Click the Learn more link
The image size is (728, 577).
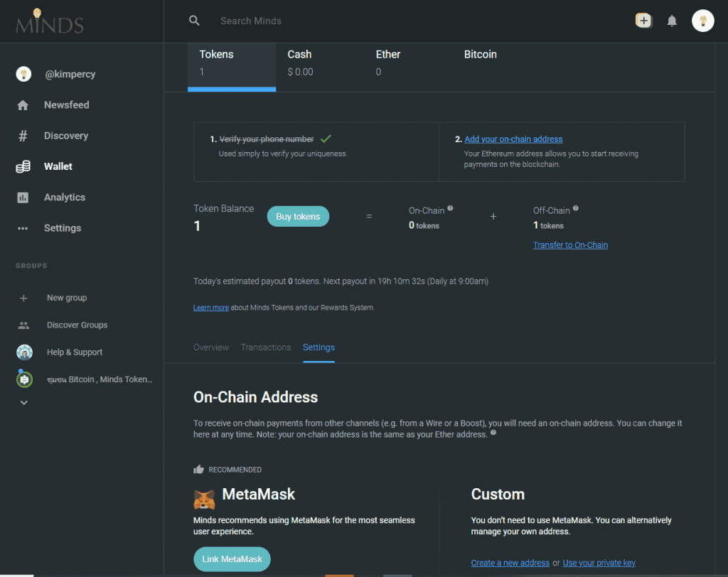210,308
